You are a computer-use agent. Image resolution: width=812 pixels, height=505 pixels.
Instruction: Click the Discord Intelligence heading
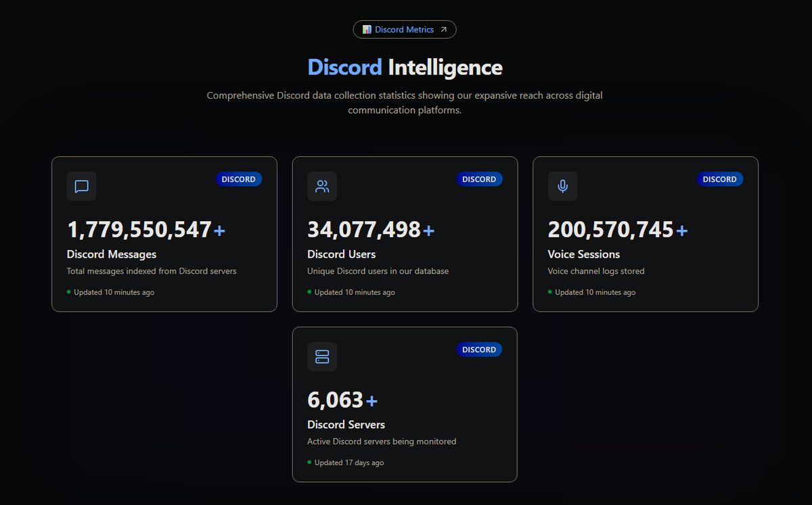pos(405,67)
